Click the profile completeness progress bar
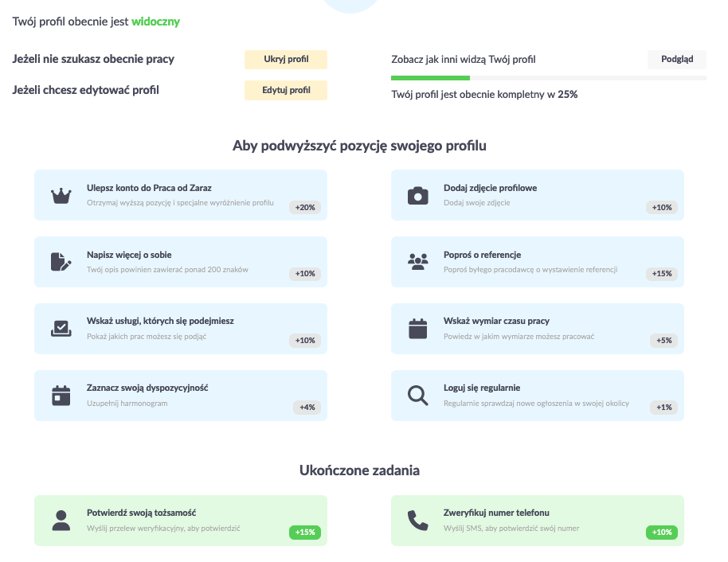 click(x=549, y=78)
